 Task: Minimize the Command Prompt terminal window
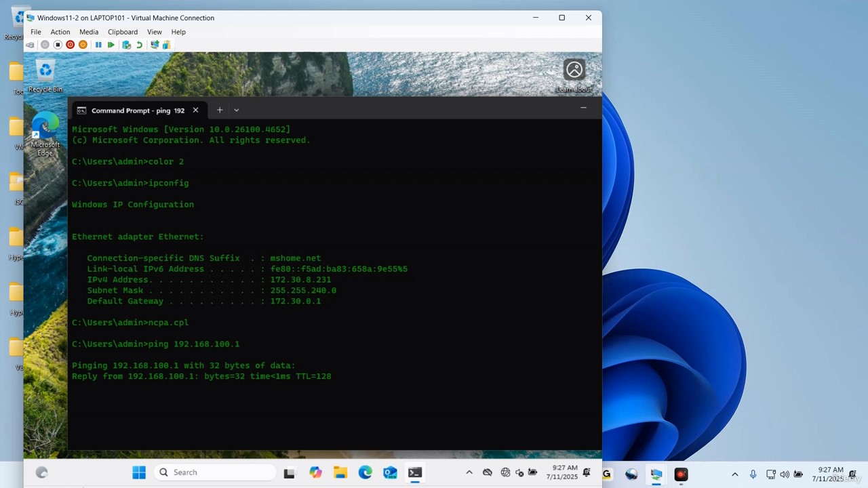(583, 108)
